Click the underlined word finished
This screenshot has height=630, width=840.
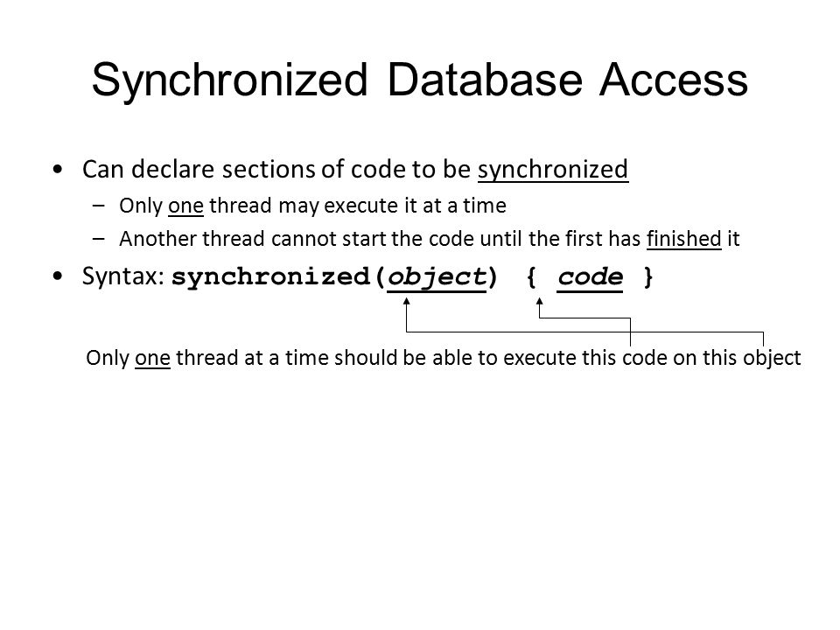point(683,239)
